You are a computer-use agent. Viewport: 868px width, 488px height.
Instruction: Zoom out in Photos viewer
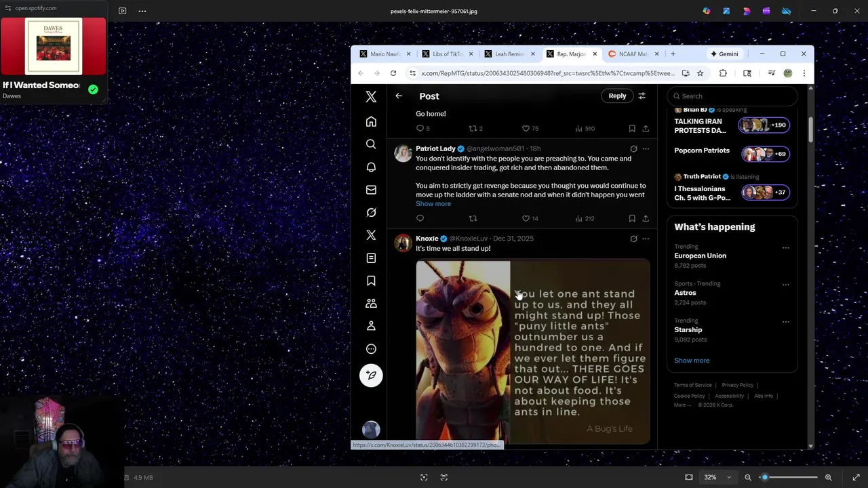click(748, 477)
